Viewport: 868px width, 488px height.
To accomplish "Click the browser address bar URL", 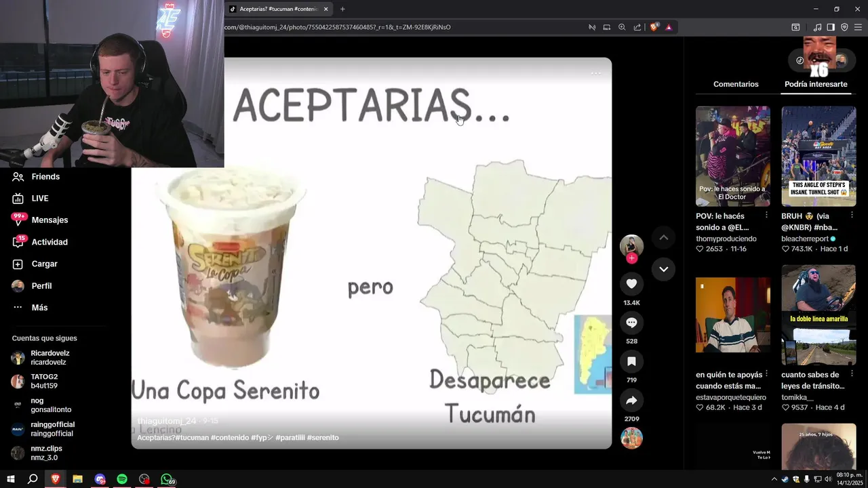I will point(337,27).
